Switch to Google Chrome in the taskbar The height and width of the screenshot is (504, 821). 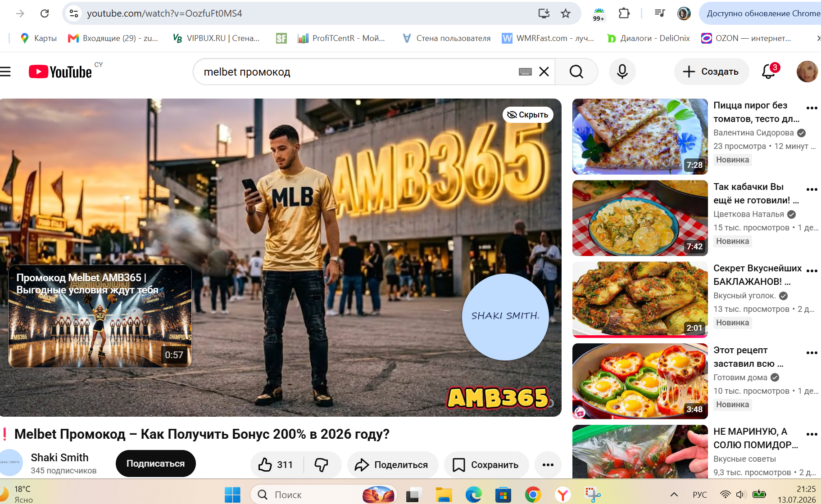tap(533, 495)
